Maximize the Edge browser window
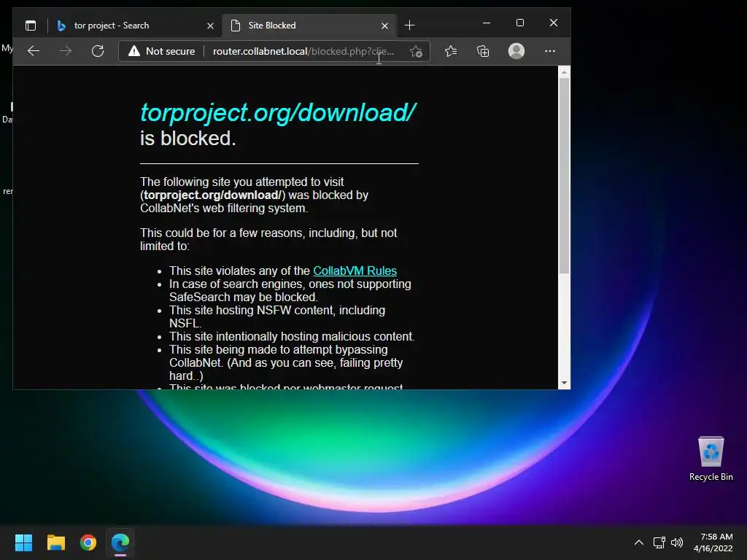Screen dimensions: 747x560 click(519, 23)
